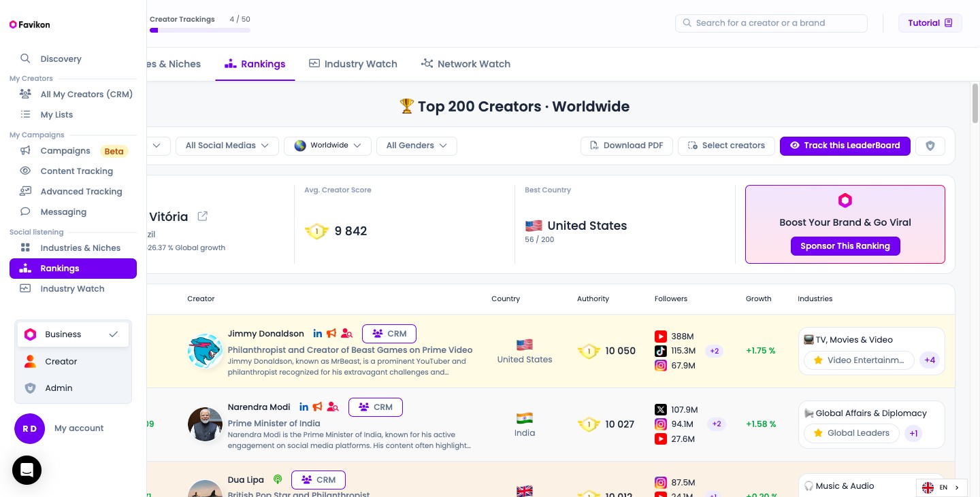Click the podcast icon beside Dua Lipa

tap(277, 480)
